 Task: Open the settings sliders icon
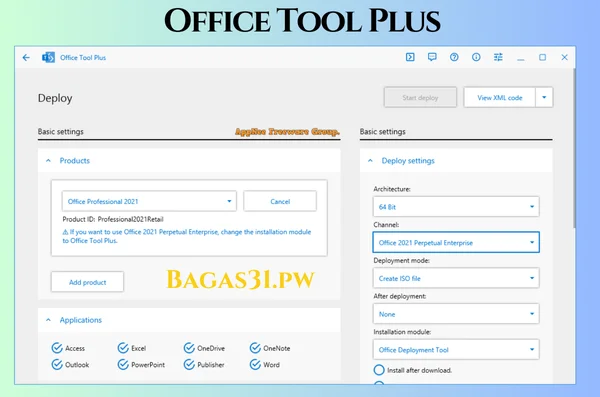point(498,57)
